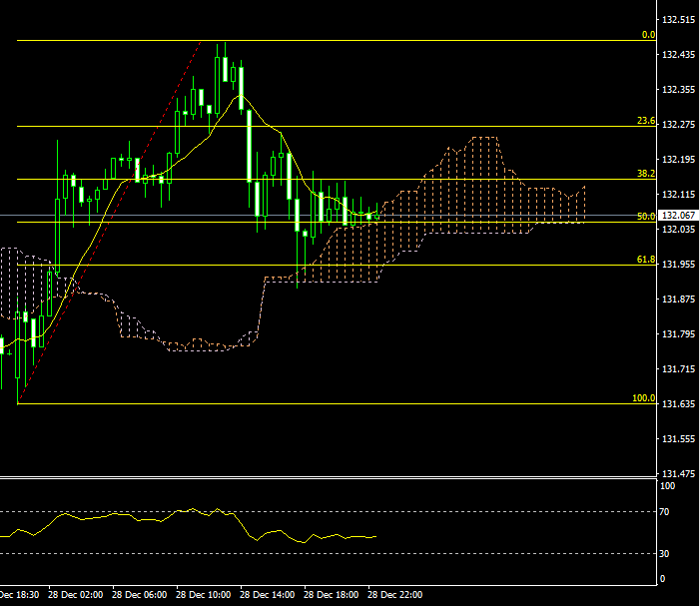Click the 28 Dec 22:00 time label
The height and width of the screenshot is (606, 700).
(x=394, y=595)
